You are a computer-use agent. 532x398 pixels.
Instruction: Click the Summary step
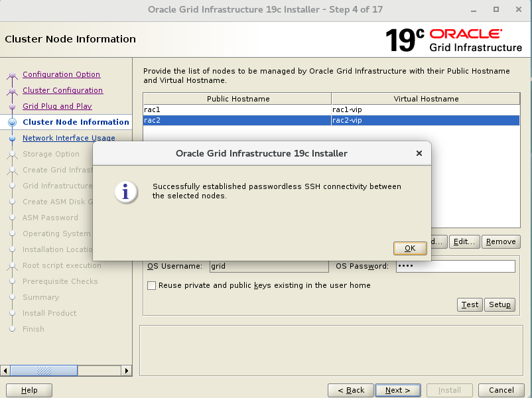[40, 297]
